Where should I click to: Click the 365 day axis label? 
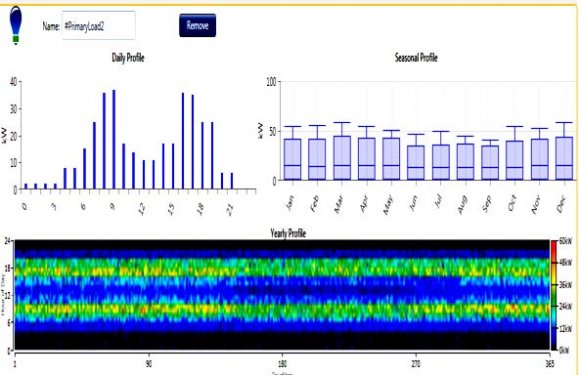pos(550,364)
